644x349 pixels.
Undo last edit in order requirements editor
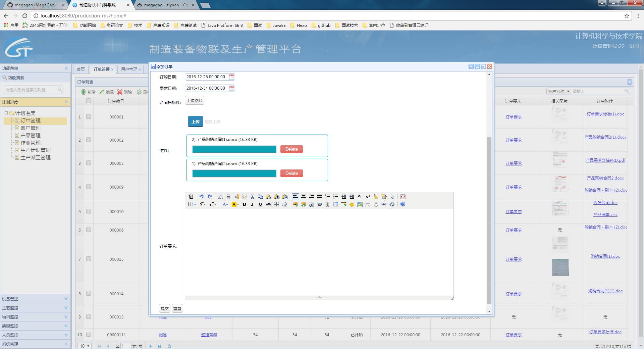click(201, 197)
